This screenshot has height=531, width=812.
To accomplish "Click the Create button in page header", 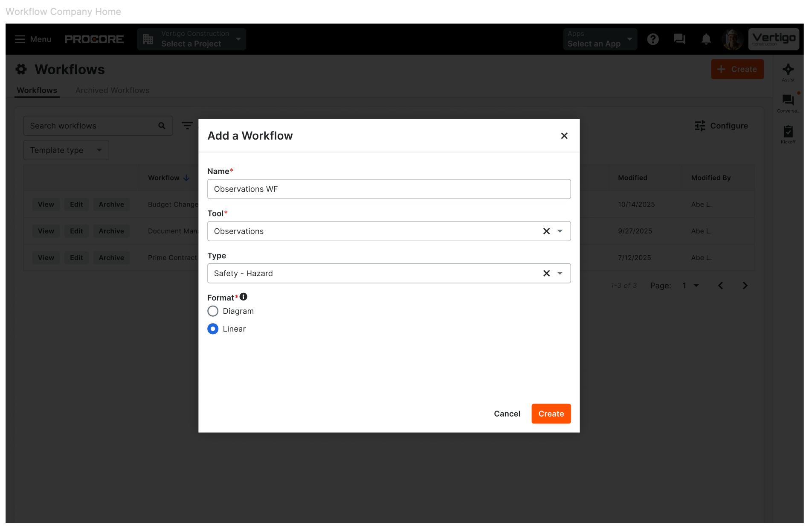I will click(737, 69).
